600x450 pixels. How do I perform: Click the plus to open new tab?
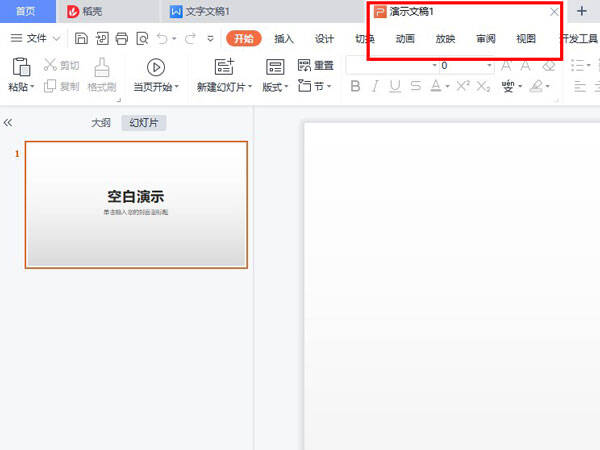click(582, 11)
